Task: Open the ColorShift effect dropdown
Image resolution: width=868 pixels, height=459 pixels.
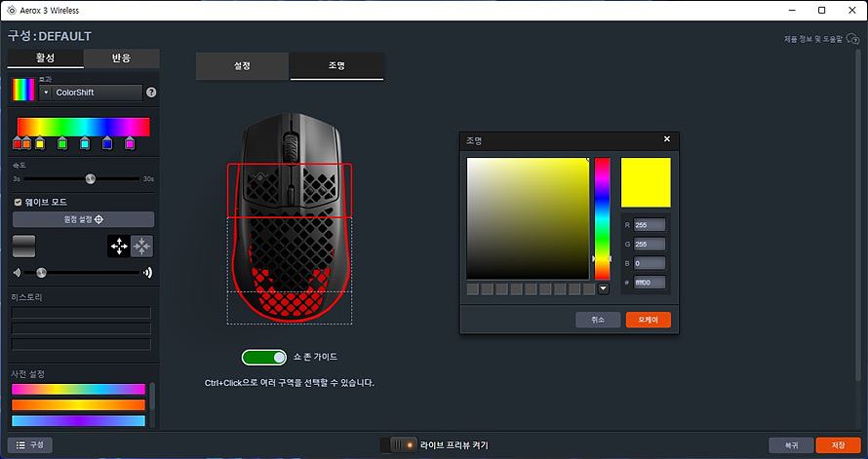Action: [x=91, y=93]
